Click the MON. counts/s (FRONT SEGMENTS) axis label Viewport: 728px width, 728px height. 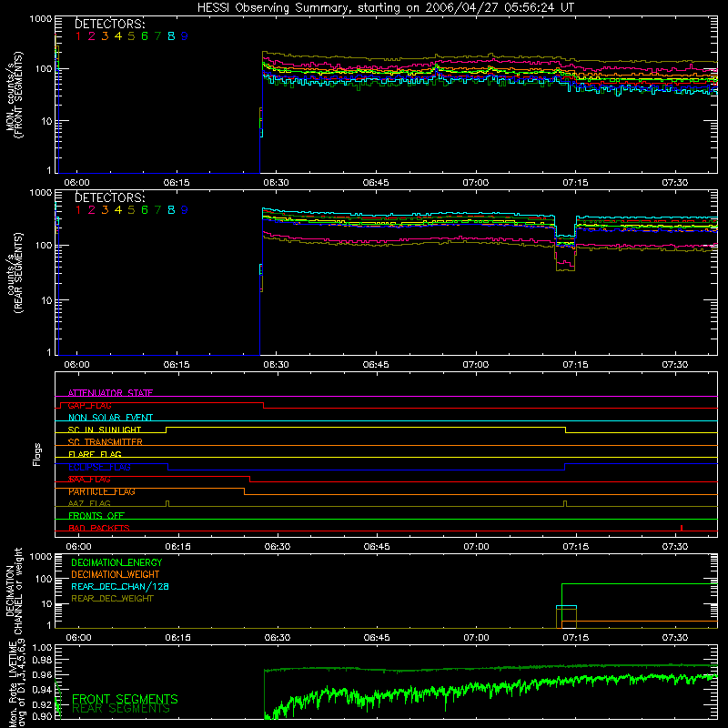14,95
